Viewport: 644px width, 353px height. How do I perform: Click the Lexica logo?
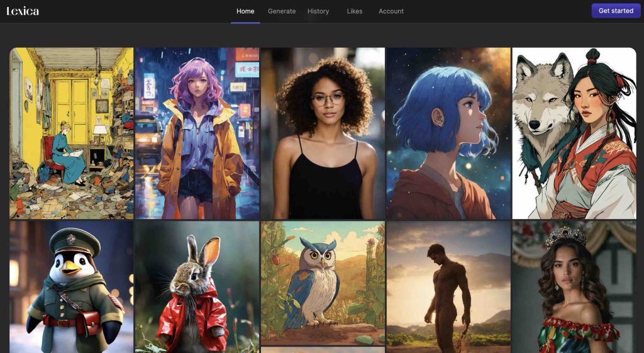[x=23, y=11]
